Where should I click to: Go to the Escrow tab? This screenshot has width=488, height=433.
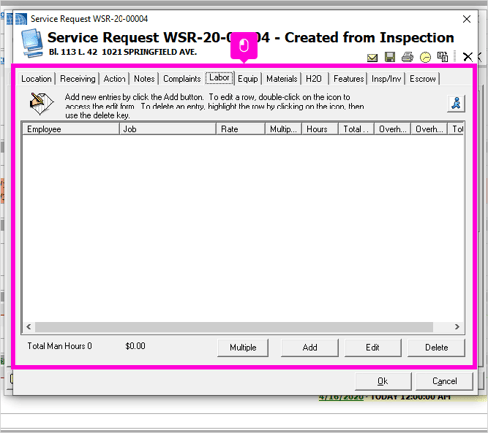coord(423,79)
